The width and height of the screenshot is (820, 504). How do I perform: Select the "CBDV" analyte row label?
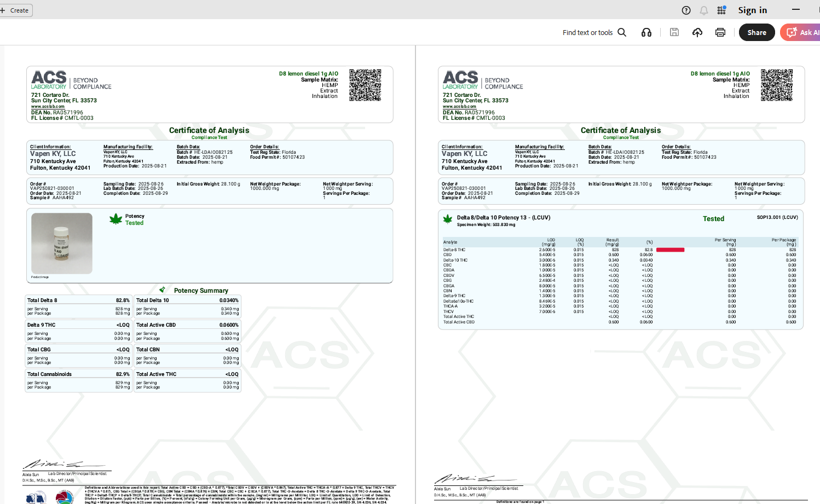449,276
